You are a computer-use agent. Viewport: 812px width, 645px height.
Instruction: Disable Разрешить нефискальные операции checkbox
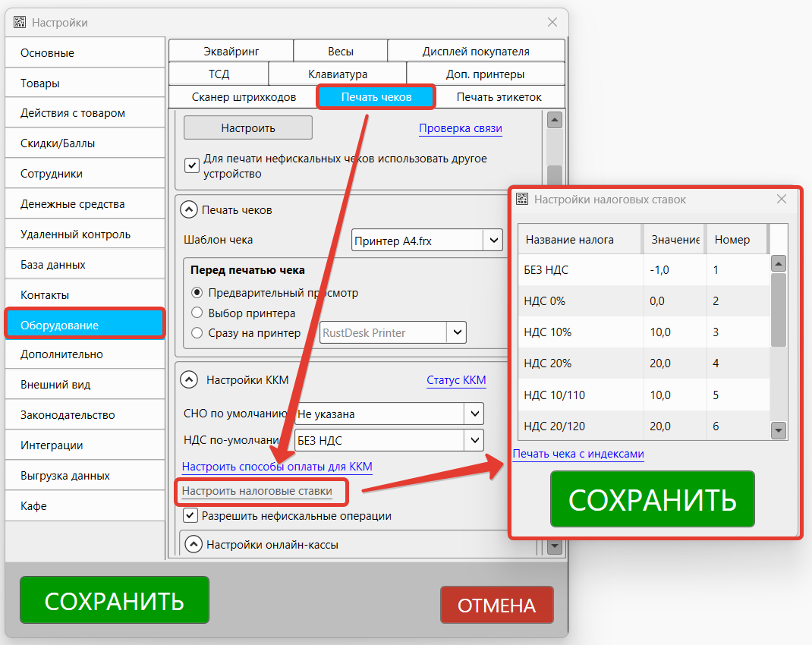190,515
